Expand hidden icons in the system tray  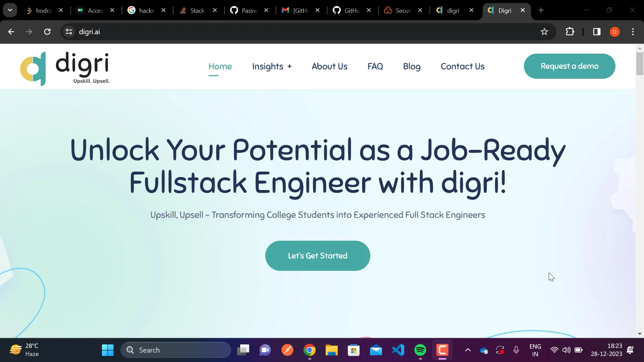[x=468, y=350]
